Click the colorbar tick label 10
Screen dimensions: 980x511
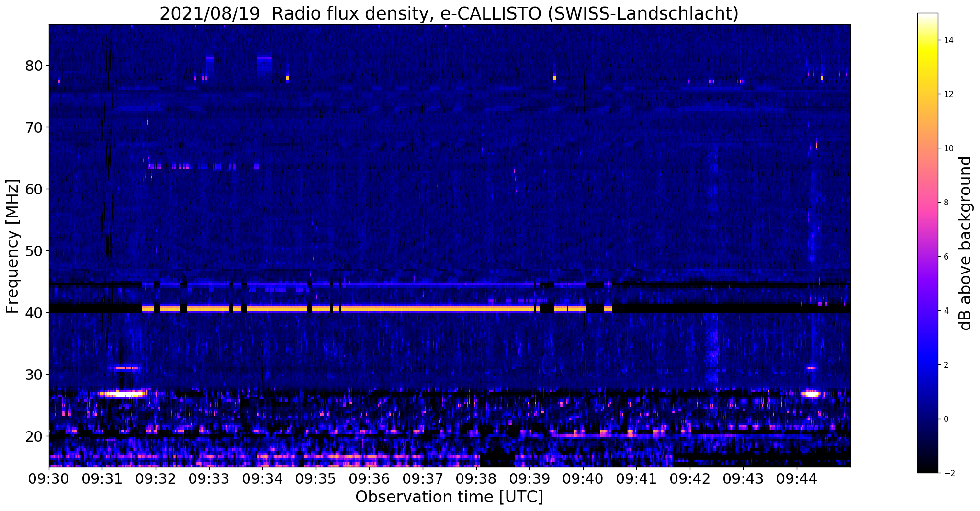948,148
